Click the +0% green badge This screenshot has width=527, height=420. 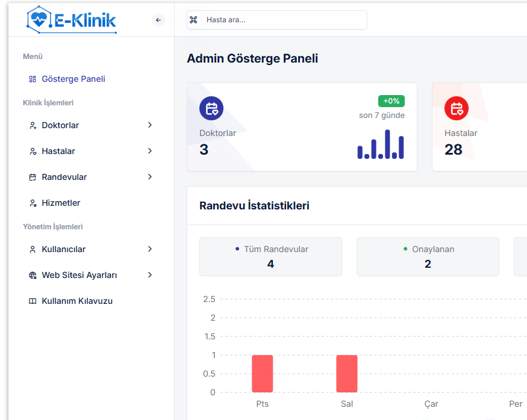[391, 101]
